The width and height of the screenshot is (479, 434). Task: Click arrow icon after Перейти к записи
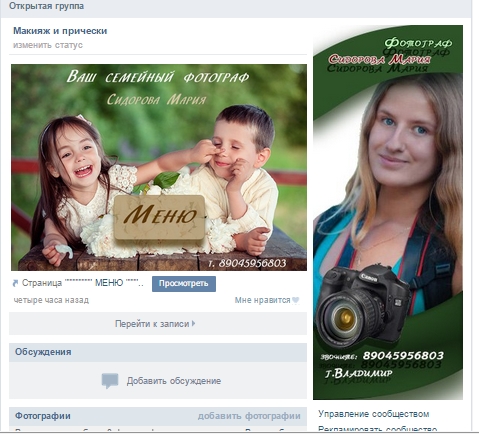point(193,323)
